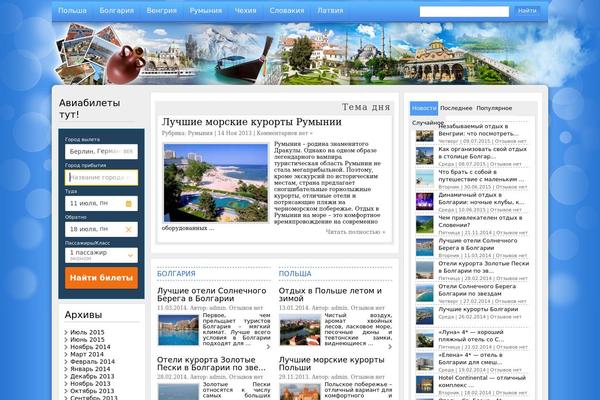Open news item Незабываемый отдых в Венгрии

[x=478, y=130]
